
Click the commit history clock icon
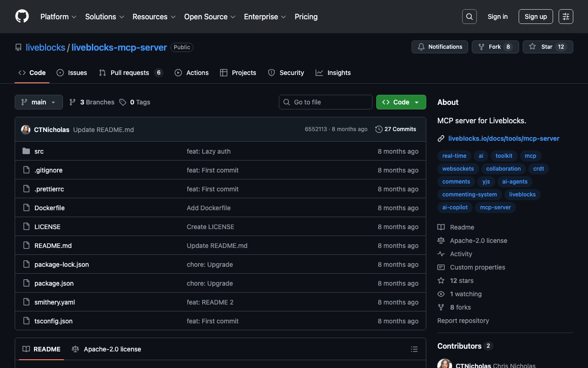[x=379, y=129]
